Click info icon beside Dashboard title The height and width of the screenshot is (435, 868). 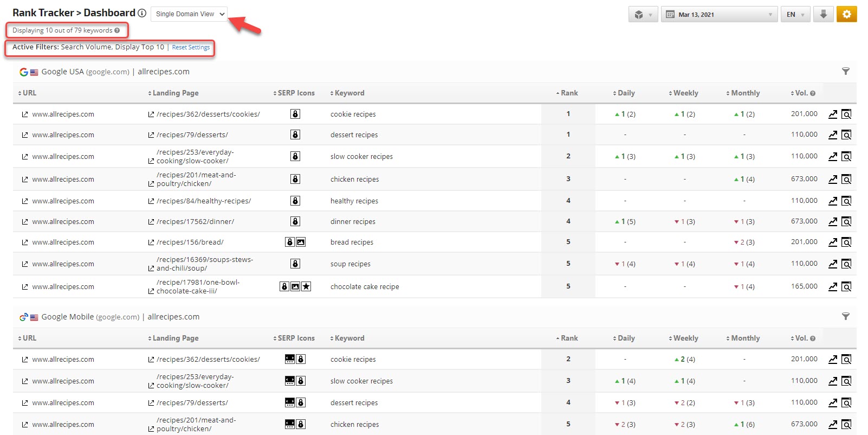142,13
